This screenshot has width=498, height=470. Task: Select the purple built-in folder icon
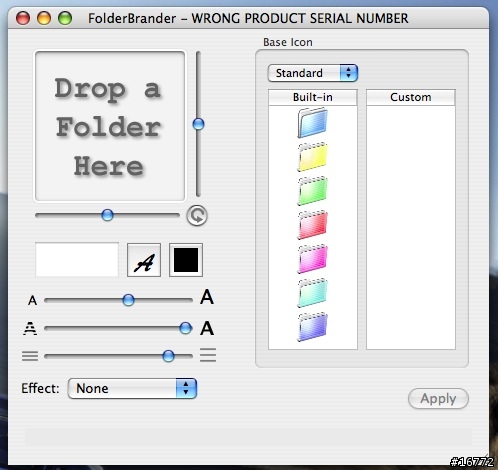[312, 327]
